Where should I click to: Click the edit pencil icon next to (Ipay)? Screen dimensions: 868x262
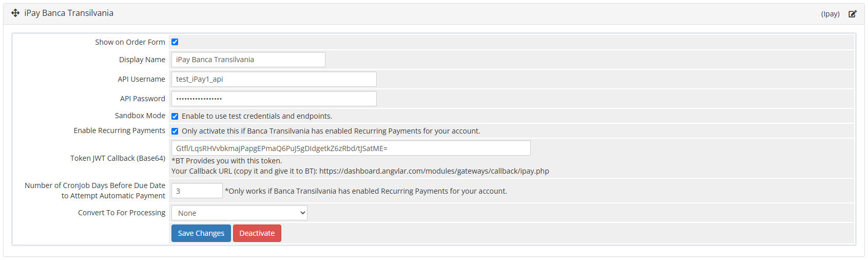[x=853, y=14]
